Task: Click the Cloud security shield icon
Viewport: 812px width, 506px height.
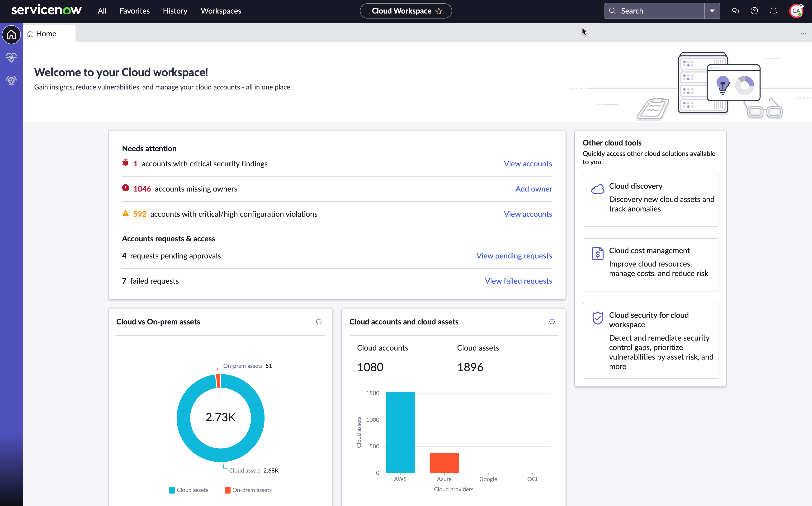Action: (597, 318)
